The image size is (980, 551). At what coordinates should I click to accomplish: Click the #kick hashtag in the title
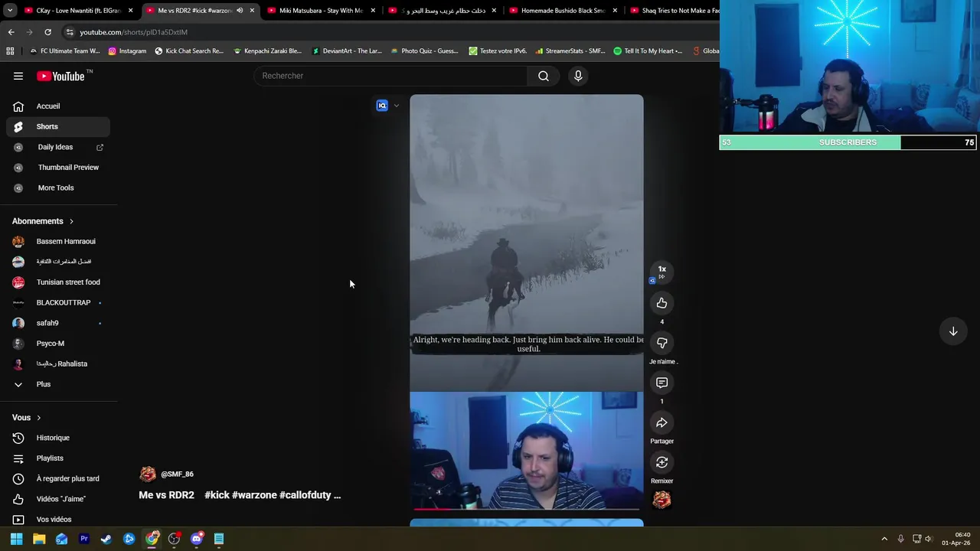217,495
